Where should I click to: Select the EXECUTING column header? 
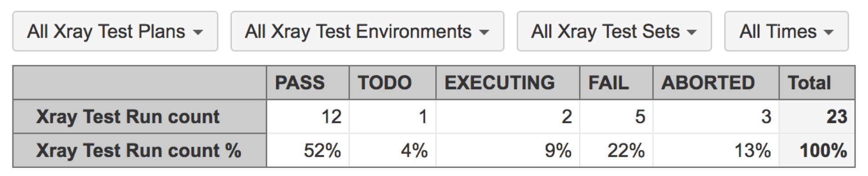[508, 83]
